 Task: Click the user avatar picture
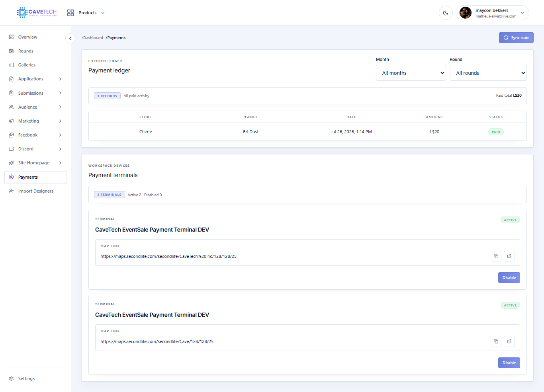click(465, 13)
